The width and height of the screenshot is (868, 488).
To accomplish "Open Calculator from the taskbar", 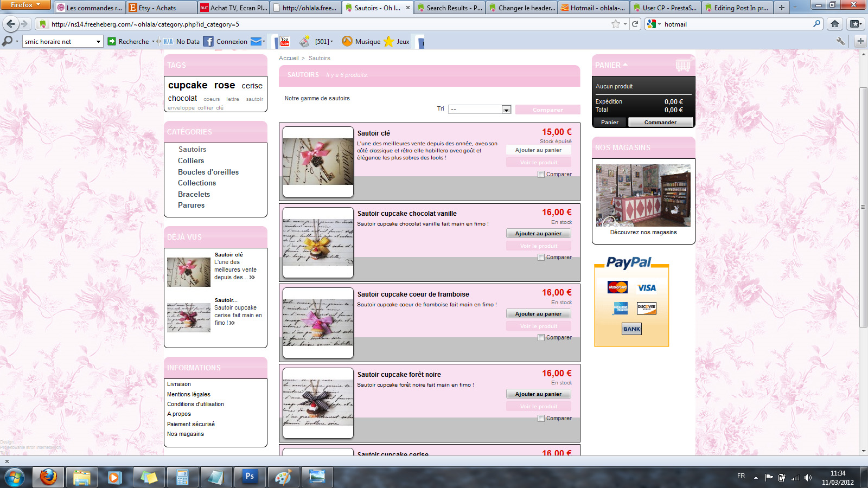I will pos(182,477).
